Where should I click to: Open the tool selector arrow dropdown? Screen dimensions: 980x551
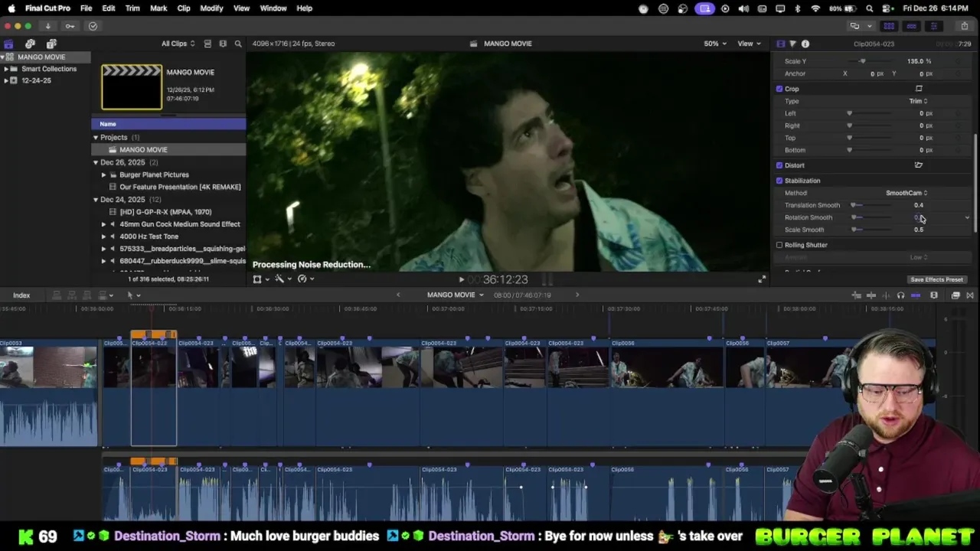click(132, 295)
